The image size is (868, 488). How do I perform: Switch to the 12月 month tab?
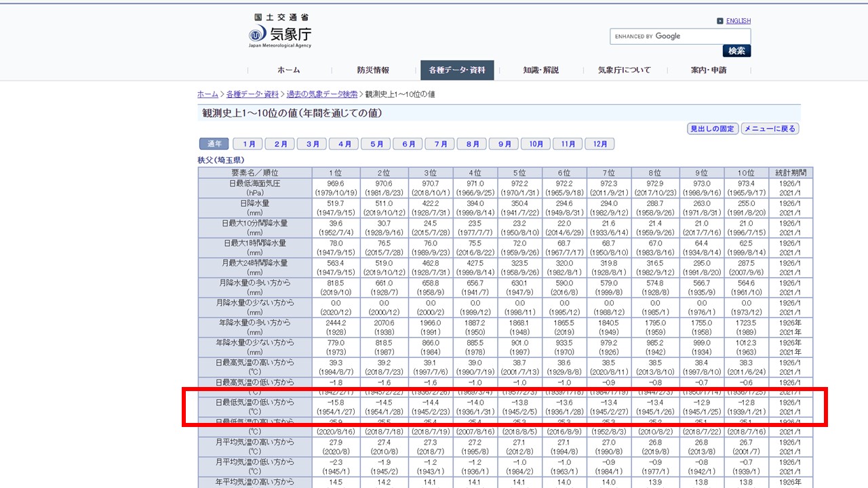coord(599,144)
